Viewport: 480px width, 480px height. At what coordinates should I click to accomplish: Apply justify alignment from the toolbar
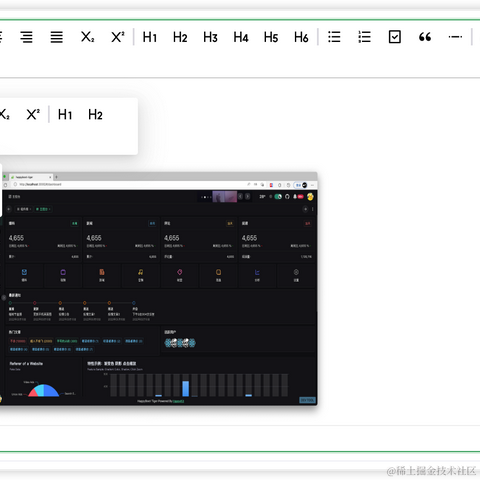tap(57, 37)
